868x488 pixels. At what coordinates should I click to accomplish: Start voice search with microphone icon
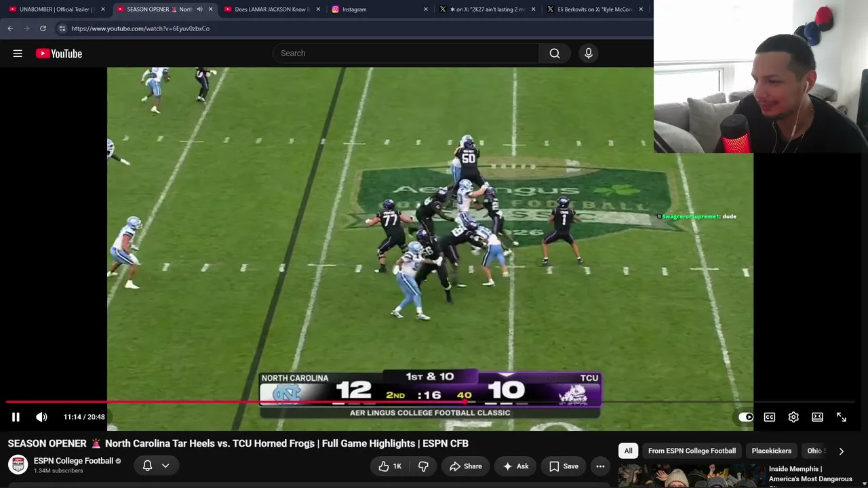point(589,54)
